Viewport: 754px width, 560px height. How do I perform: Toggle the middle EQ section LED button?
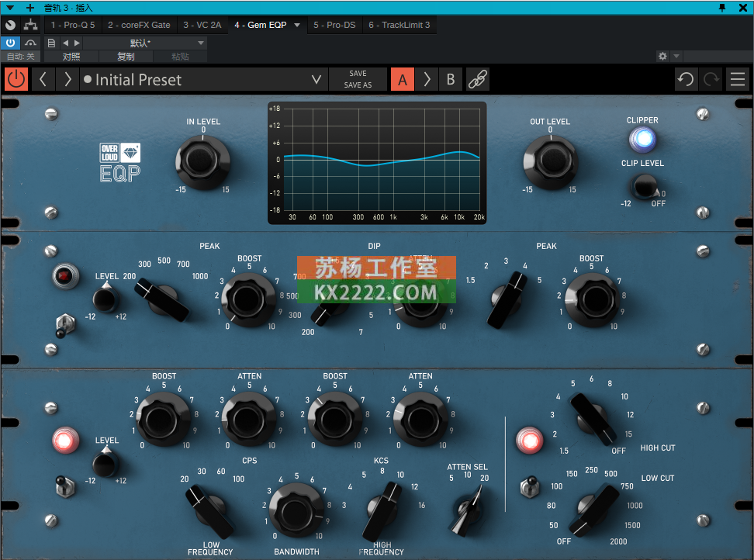tap(65, 276)
